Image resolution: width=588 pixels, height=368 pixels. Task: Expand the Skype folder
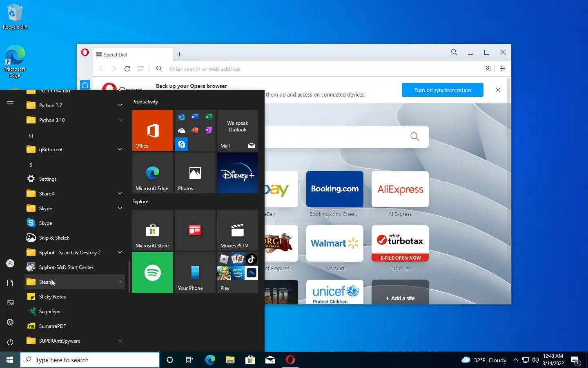75,209
